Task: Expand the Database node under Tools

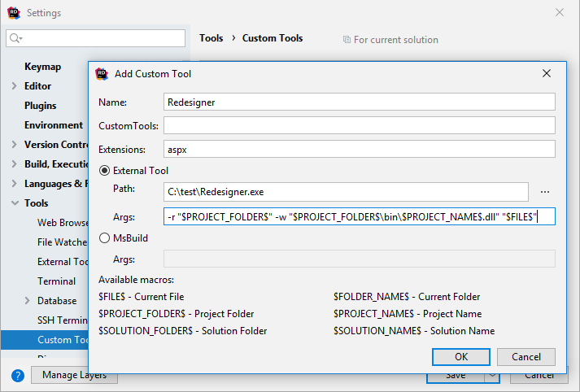Action: 28,301
